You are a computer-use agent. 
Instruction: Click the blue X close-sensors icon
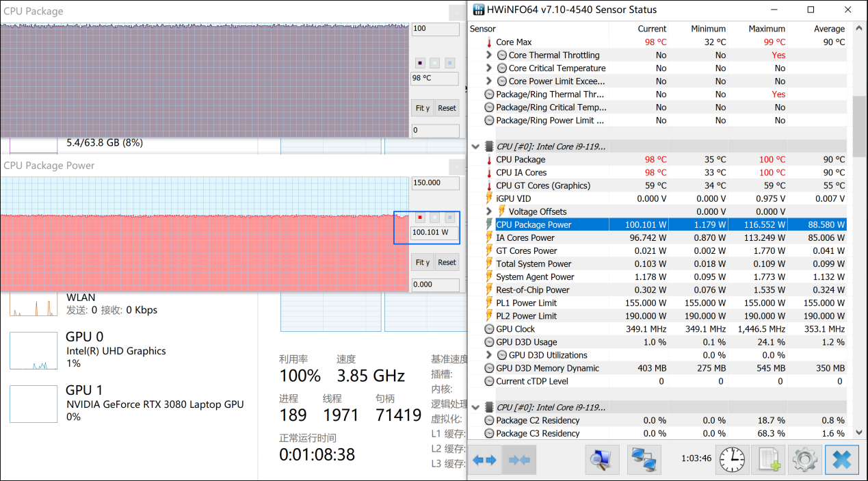coord(841,460)
